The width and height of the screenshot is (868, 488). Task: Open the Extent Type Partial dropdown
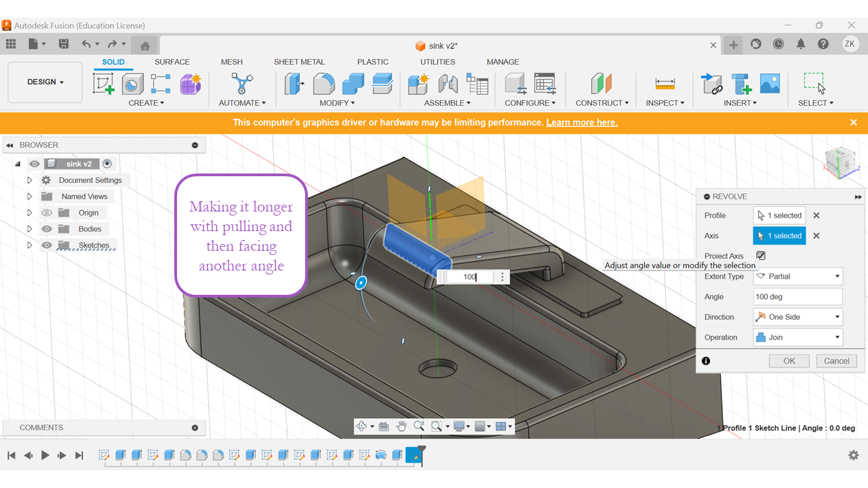[x=798, y=277]
